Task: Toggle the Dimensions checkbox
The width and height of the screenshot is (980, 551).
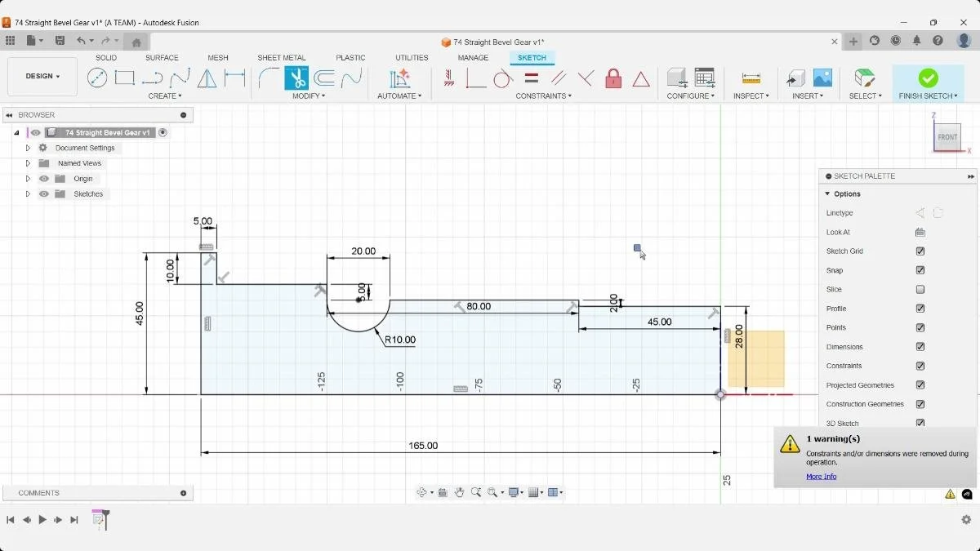Action: point(920,347)
